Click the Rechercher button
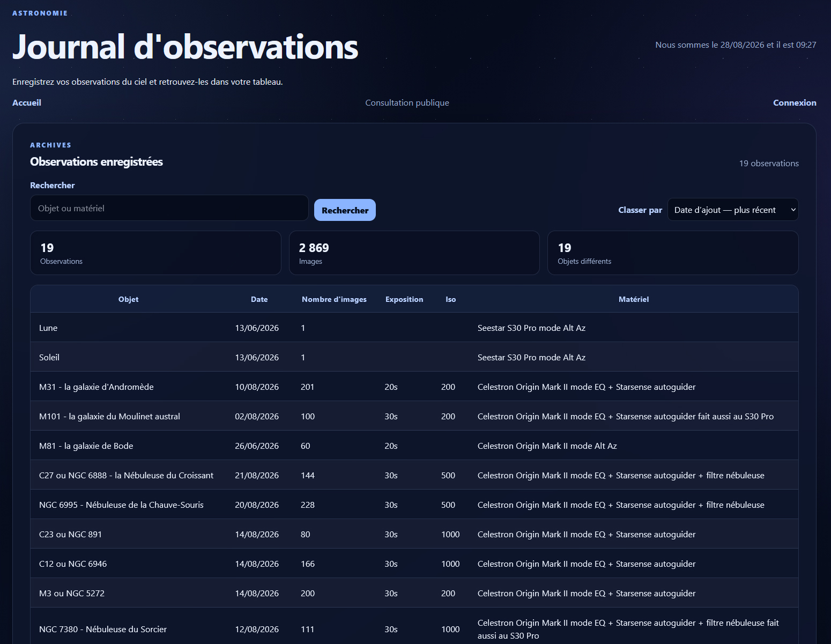Screen dimensions: 831x644 [345, 210]
